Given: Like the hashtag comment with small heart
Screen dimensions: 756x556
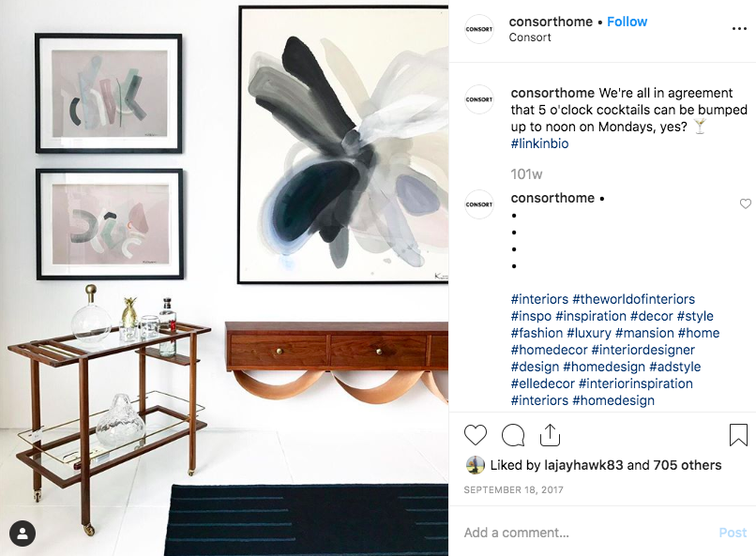Looking at the screenshot, I should click(746, 203).
